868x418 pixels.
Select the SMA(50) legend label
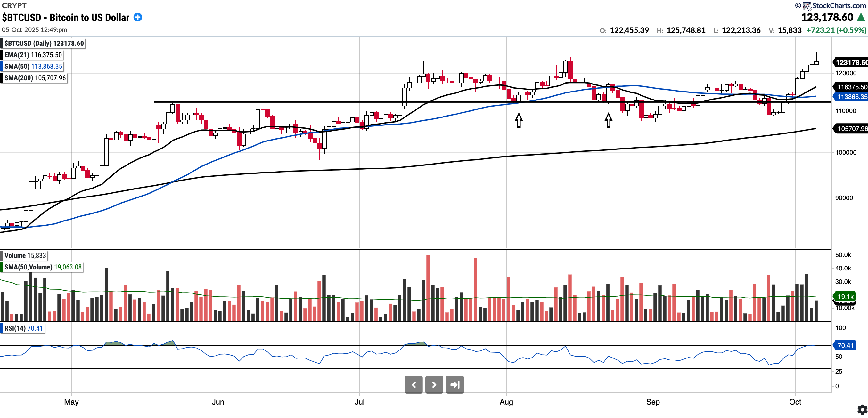coord(33,66)
